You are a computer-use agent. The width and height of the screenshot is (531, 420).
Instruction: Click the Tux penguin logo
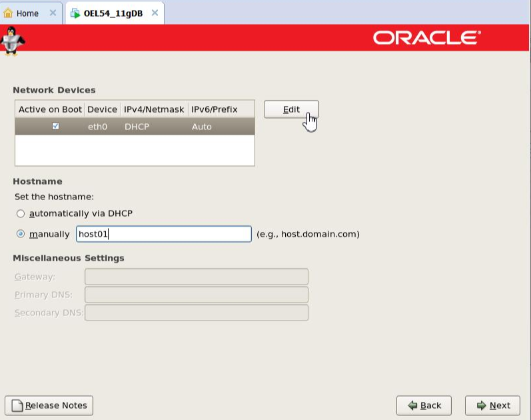click(12, 41)
